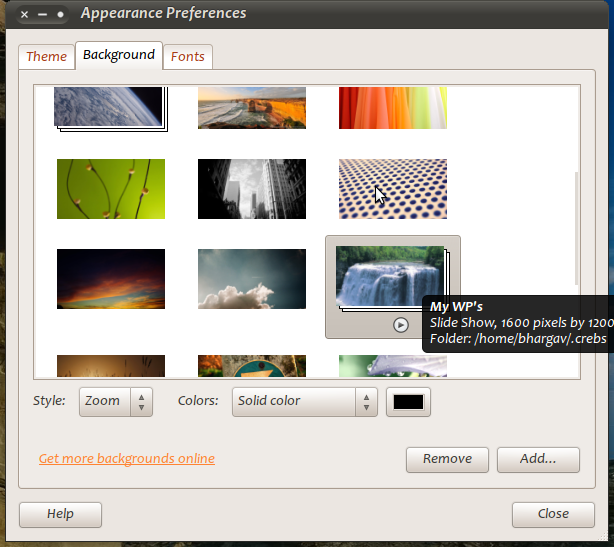
Task: Choose the black and white skyscrapers wallpaper
Action: pyautogui.click(x=252, y=189)
